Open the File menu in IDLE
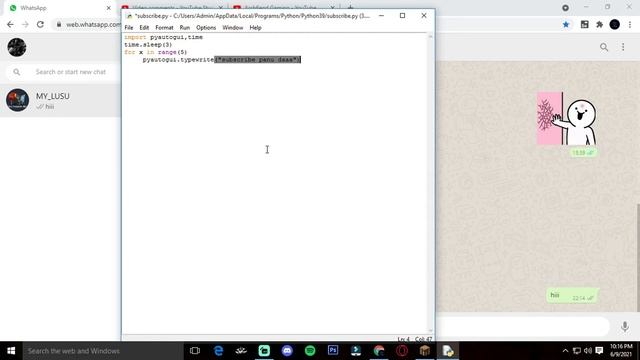Screen dimensions: 640x360 pos(129,28)
